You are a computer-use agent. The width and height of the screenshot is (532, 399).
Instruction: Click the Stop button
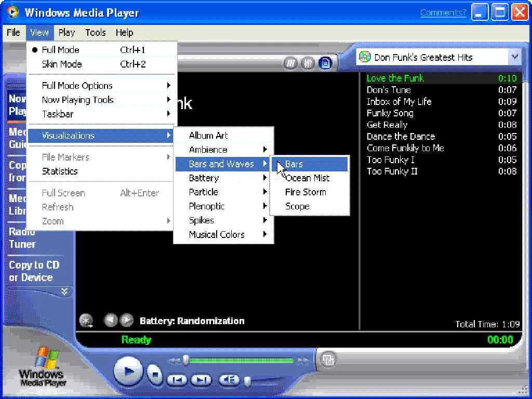click(x=155, y=374)
